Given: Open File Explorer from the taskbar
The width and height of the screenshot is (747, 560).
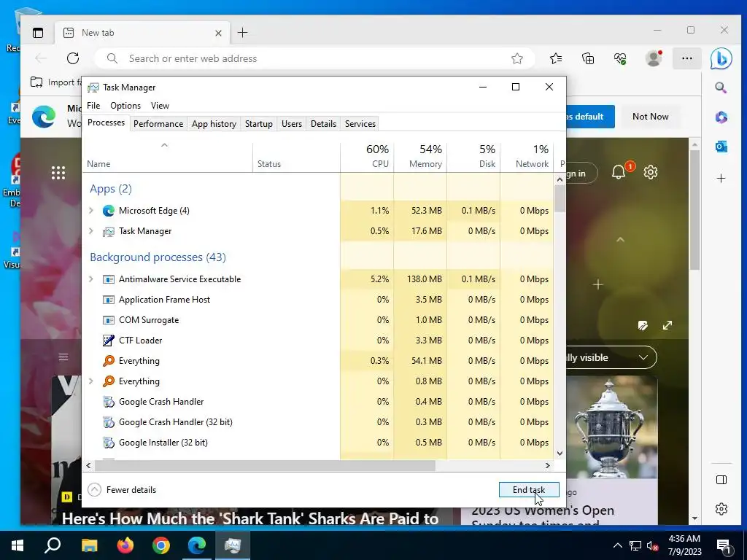Looking at the screenshot, I should (90, 545).
